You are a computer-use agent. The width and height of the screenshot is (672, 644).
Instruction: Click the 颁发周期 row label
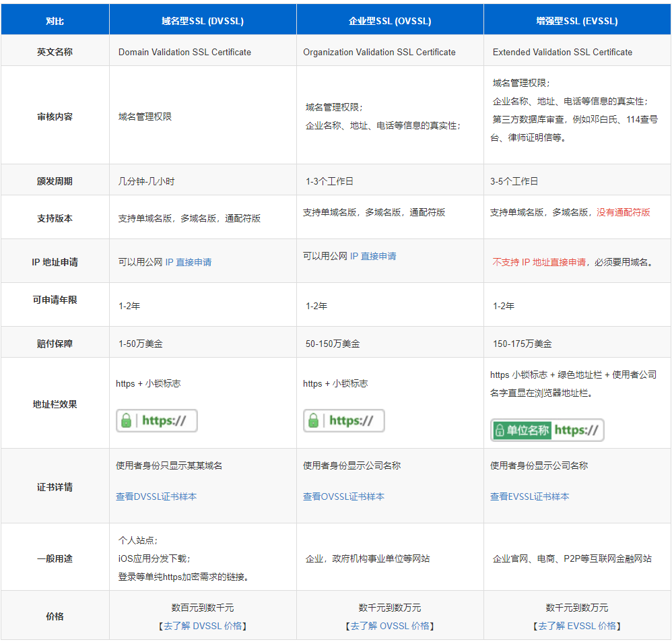(x=55, y=181)
